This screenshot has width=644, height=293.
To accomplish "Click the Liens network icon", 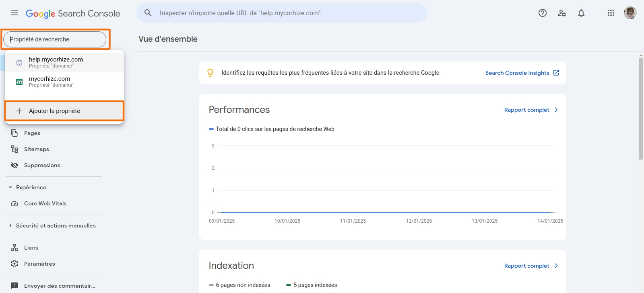I will point(14,248).
